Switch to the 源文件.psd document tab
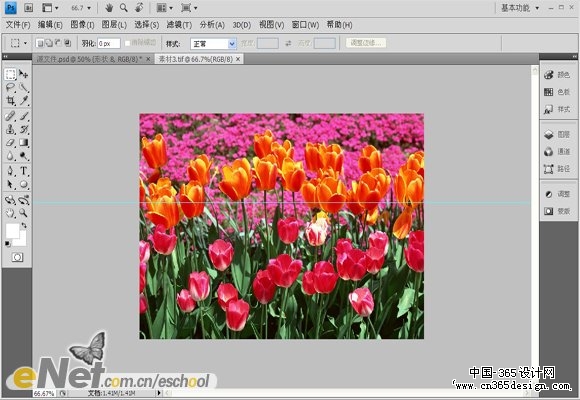 pos(89,59)
